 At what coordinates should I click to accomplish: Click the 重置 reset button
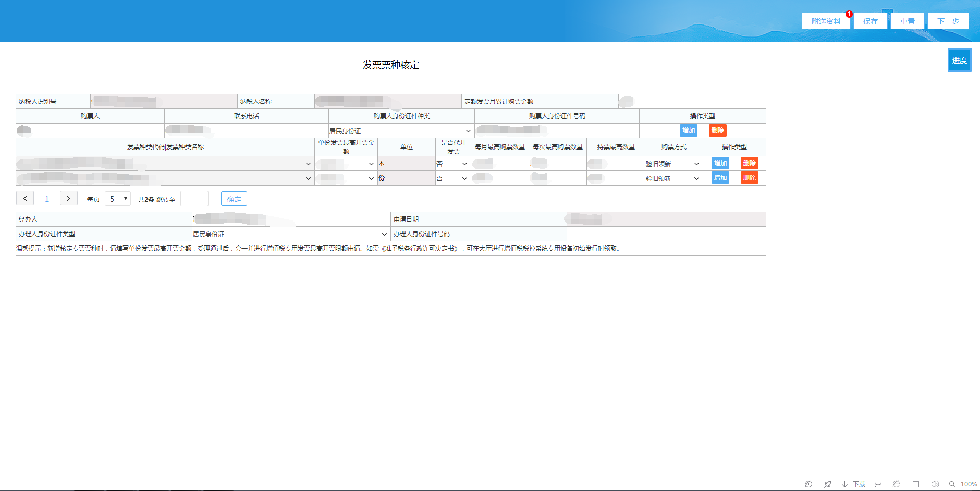tap(908, 21)
